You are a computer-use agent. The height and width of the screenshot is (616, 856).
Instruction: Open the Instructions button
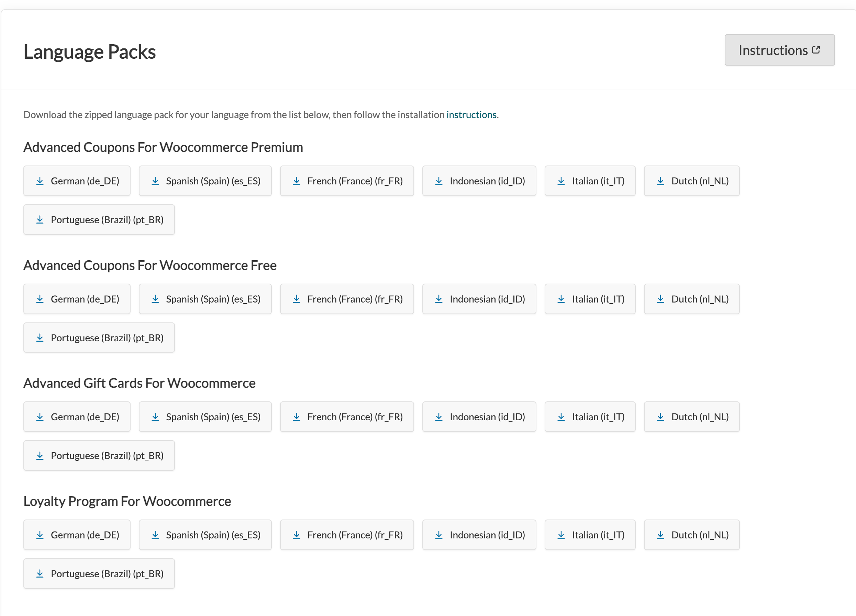pyautogui.click(x=779, y=50)
